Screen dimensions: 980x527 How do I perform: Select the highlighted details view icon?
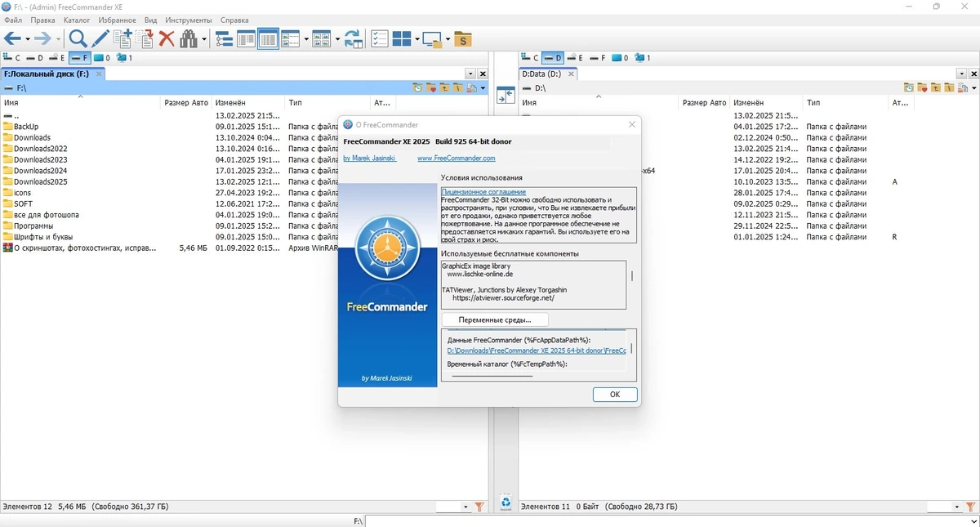[268, 38]
